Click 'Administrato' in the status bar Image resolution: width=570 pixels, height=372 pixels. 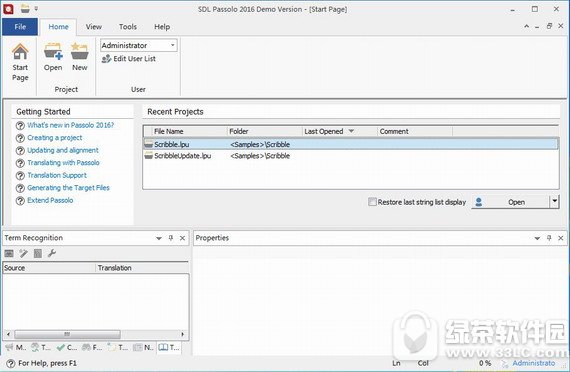tap(534, 363)
